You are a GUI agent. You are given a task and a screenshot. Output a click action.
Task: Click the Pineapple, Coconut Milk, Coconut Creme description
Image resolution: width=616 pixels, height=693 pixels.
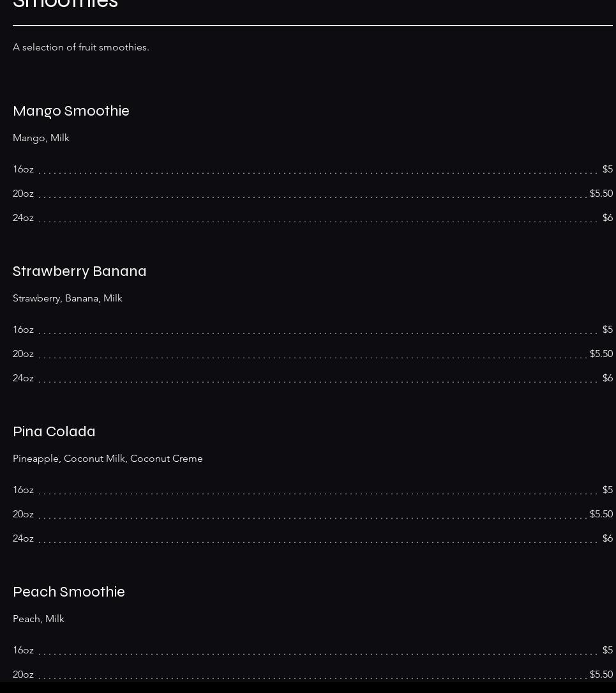[x=108, y=459]
